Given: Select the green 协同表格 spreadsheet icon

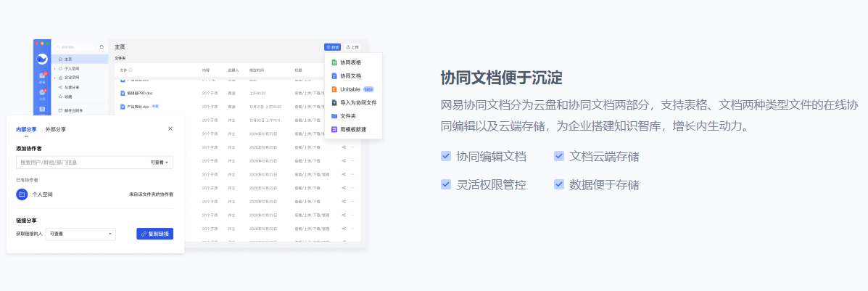Looking at the screenshot, I should [334, 62].
